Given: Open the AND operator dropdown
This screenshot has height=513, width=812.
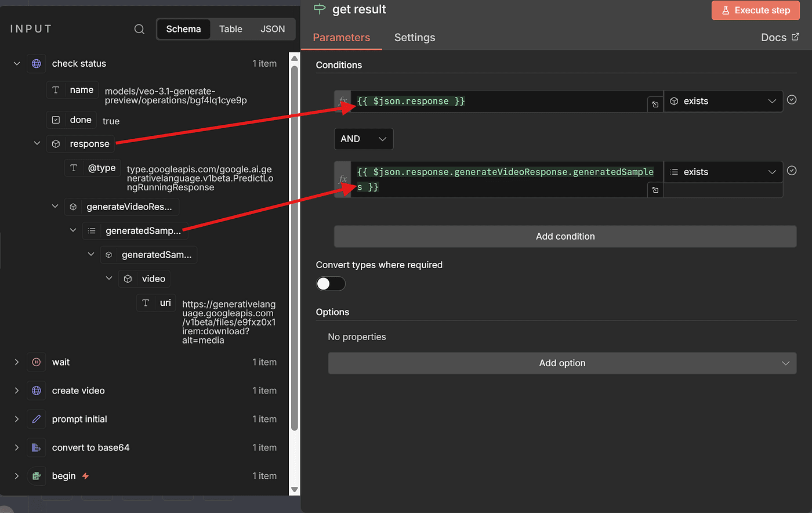Looking at the screenshot, I should coord(364,139).
